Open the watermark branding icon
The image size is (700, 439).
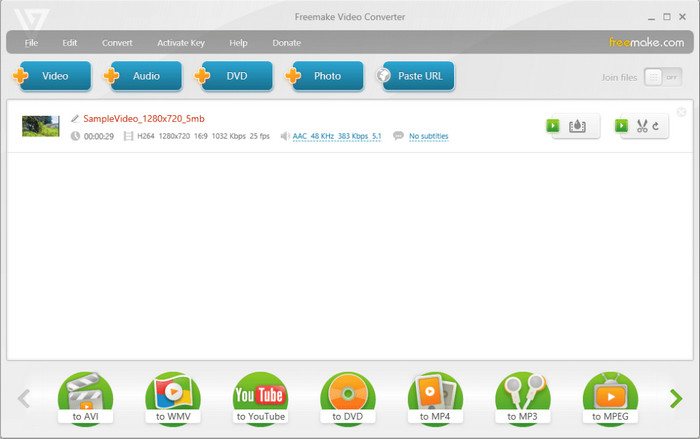[577, 126]
